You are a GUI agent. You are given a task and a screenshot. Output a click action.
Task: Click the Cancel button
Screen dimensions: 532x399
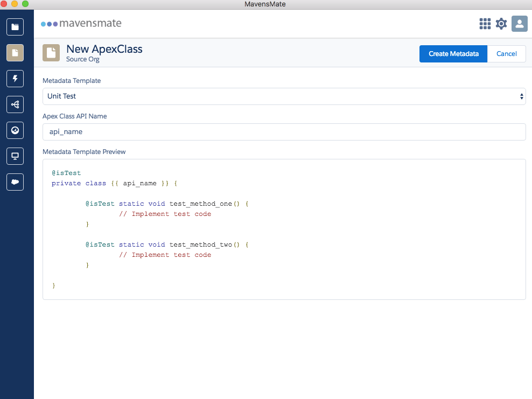[x=507, y=54]
